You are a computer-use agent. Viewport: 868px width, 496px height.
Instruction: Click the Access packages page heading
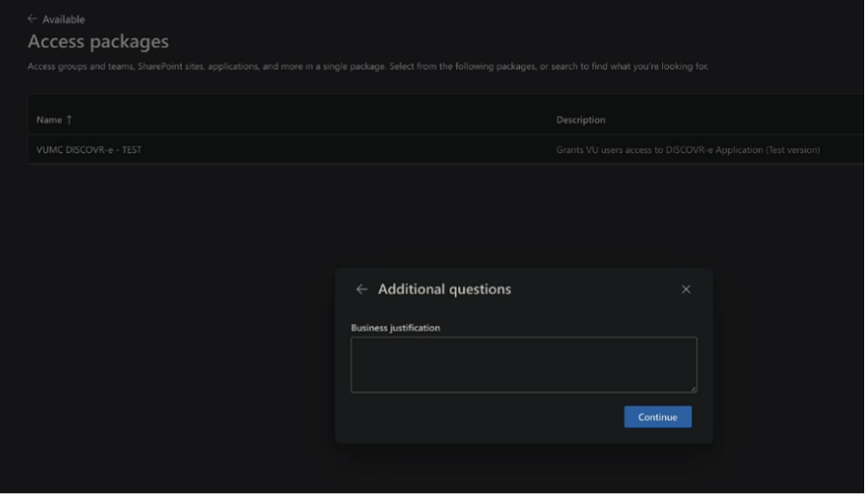[x=99, y=42]
